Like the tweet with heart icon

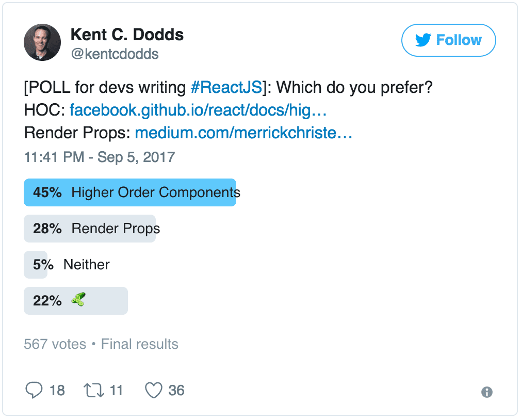(x=153, y=391)
